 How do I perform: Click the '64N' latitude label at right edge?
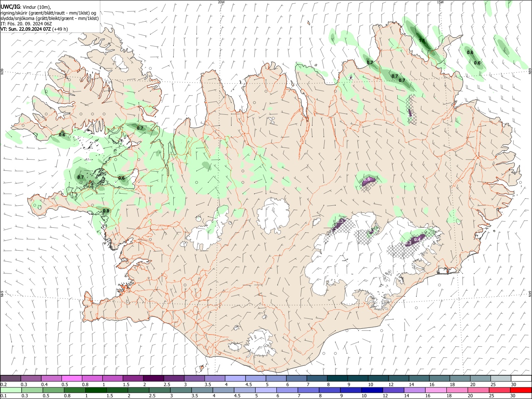tap(530, 293)
